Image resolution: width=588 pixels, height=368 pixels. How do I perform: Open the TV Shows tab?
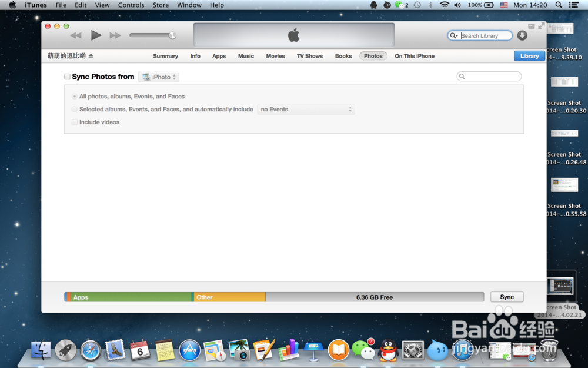(310, 56)
